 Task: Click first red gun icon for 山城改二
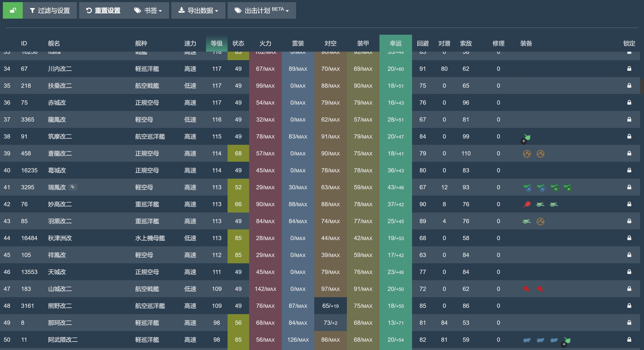(527, 289)
